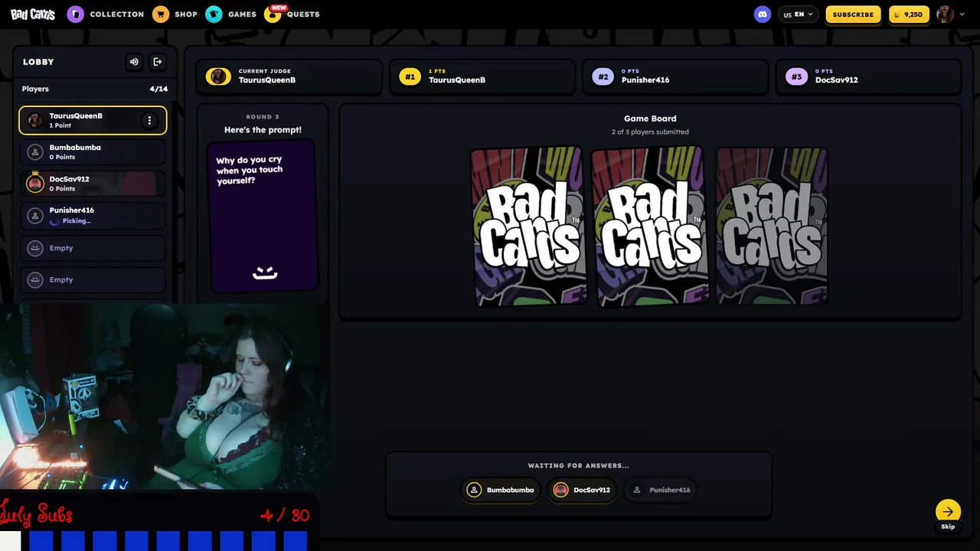980x551 pixels.
Task: Select the Punisher416 row showing Picking...
Action: click(x=93, y=215)
